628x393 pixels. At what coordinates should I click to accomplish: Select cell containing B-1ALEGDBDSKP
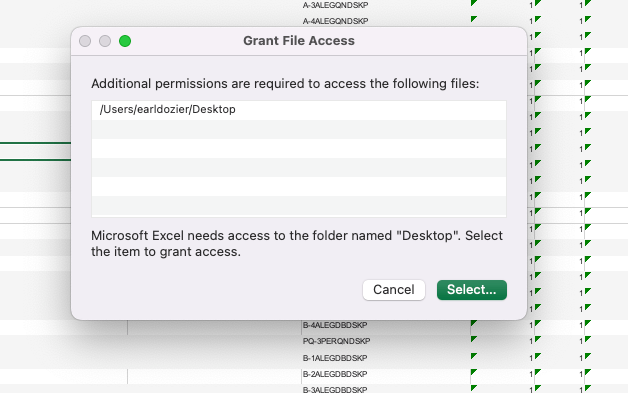click(x=386, y=358)
